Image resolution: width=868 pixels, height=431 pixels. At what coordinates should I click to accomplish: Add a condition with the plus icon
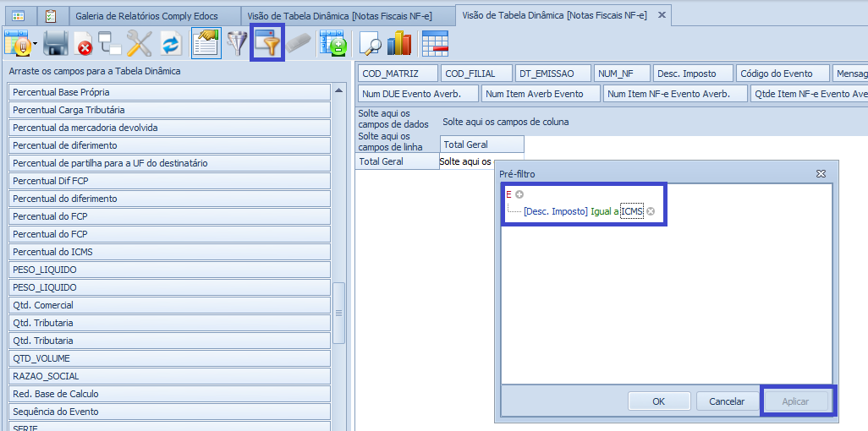click(x=519, y=194)
